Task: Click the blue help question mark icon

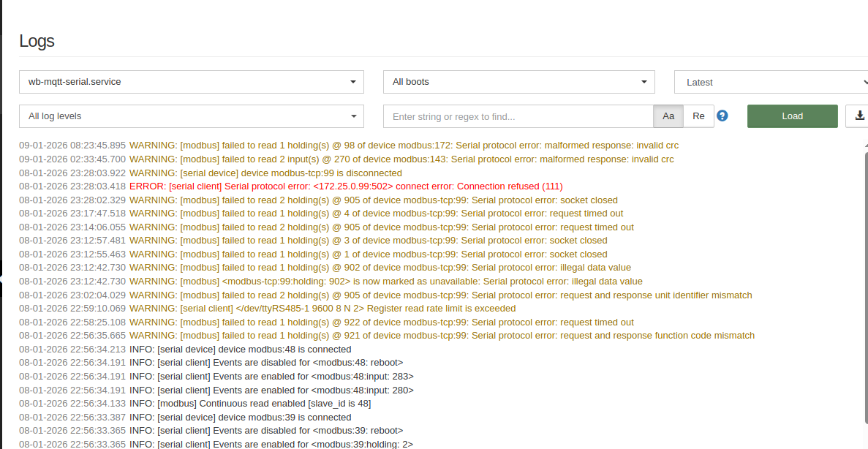Action: (722, 116)
